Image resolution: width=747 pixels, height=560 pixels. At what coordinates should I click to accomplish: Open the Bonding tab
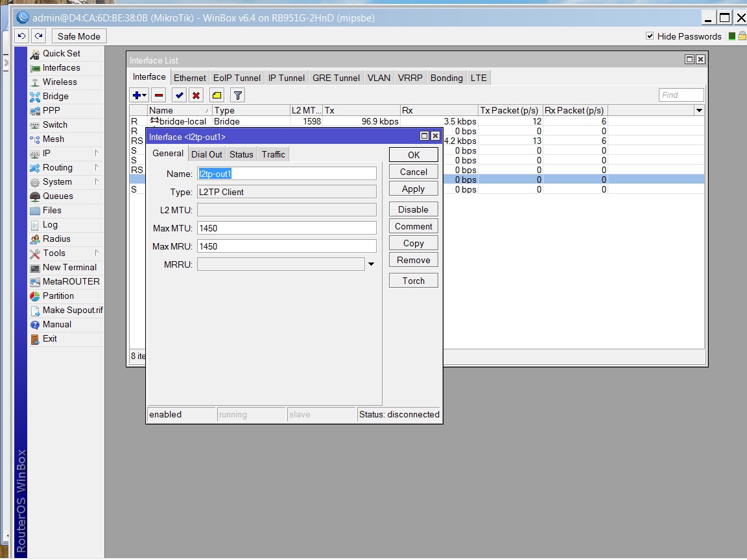(446, 78)
